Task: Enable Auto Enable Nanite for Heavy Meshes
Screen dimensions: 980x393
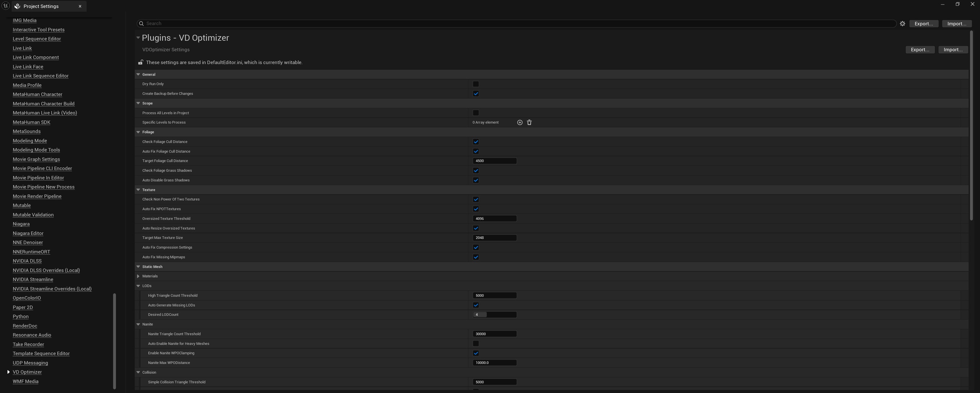Action: point(476,344)
